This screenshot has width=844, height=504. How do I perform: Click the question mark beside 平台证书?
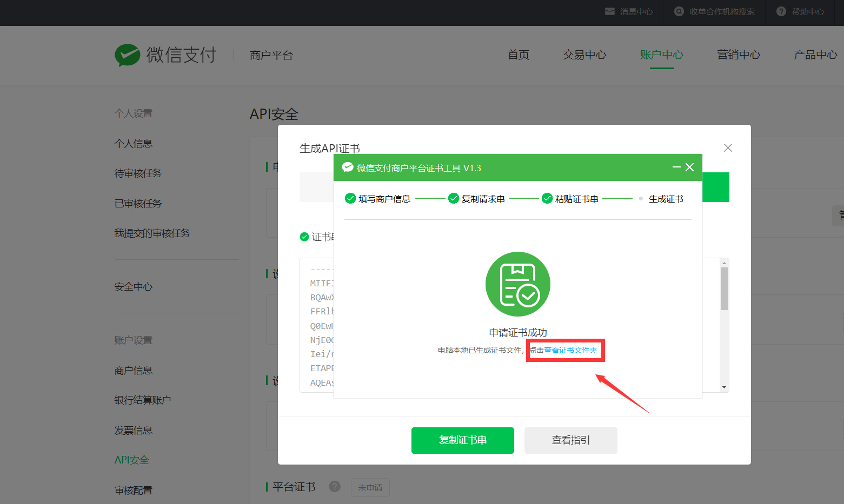(335, 487)
